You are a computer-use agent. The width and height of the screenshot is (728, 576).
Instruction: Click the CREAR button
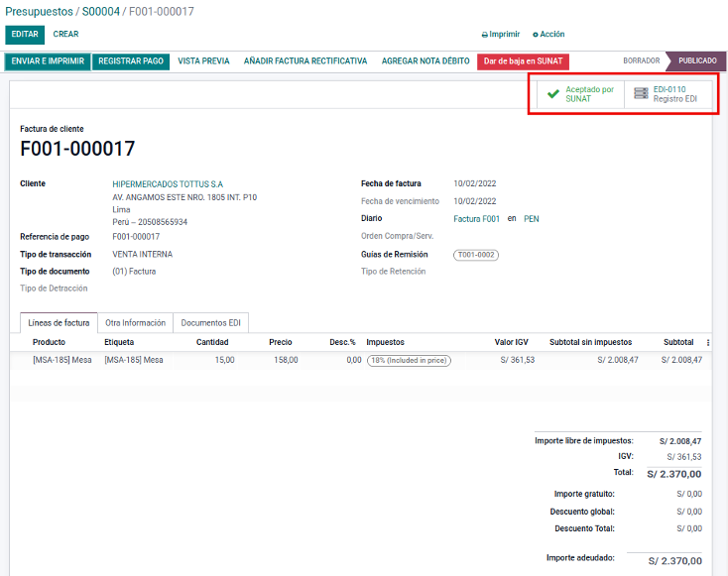65,34
